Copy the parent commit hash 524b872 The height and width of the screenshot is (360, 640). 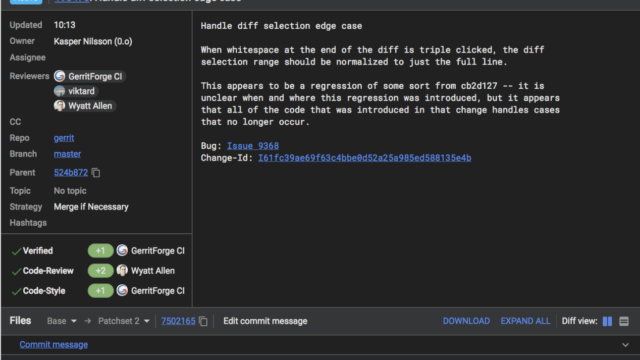(x=96, y=173)
